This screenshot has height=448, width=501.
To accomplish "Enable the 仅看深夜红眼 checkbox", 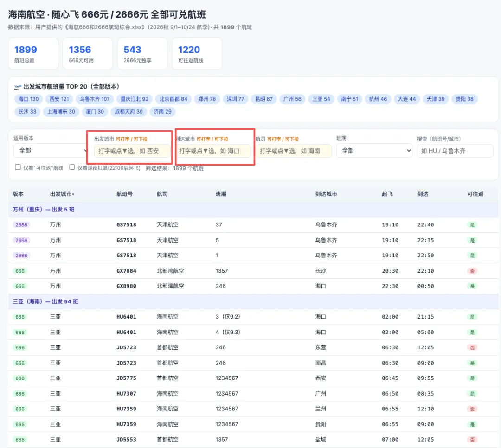I will pos(72,167).
